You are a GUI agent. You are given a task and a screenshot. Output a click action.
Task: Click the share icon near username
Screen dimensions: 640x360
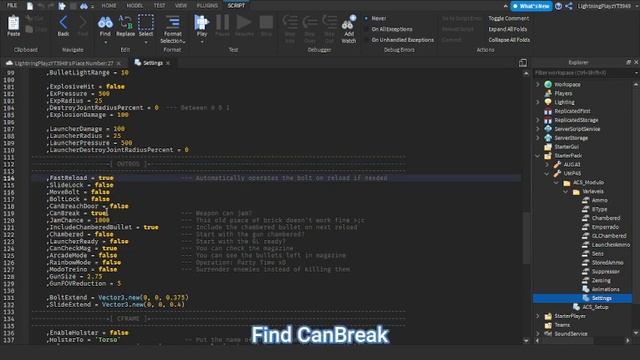point(569,6)
